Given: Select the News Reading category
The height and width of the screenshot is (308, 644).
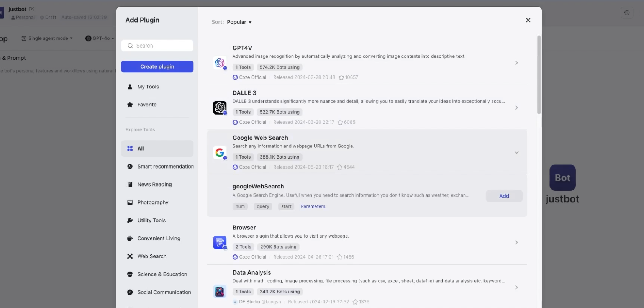Looking at the screenshot, I should [x=154, y=184].
